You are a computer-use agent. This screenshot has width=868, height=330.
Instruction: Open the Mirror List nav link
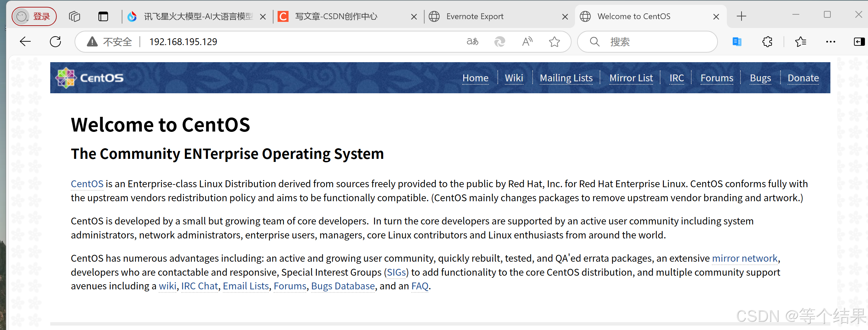tap(631, 78)
